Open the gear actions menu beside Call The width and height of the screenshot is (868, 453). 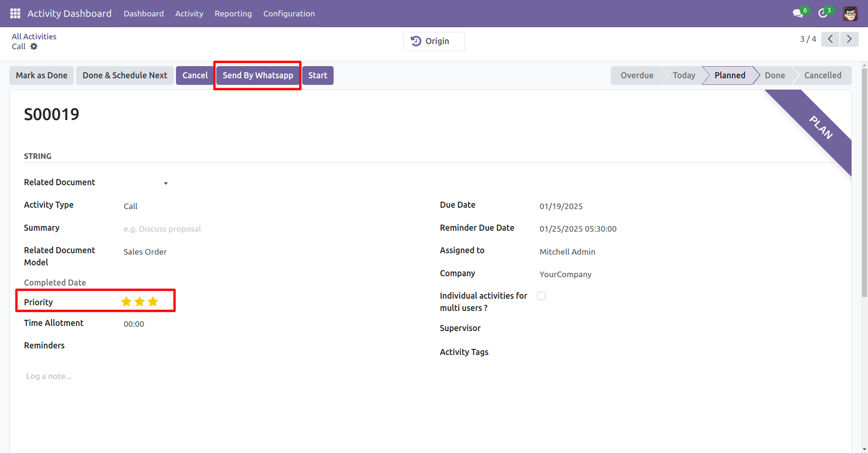(34, 46)
